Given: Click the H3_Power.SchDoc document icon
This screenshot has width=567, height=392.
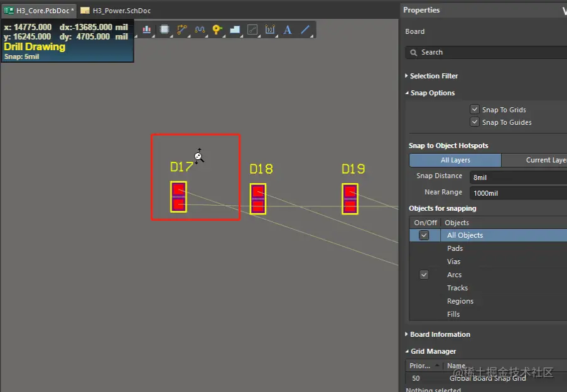Looking at the screenshot, I should (85, 11).
